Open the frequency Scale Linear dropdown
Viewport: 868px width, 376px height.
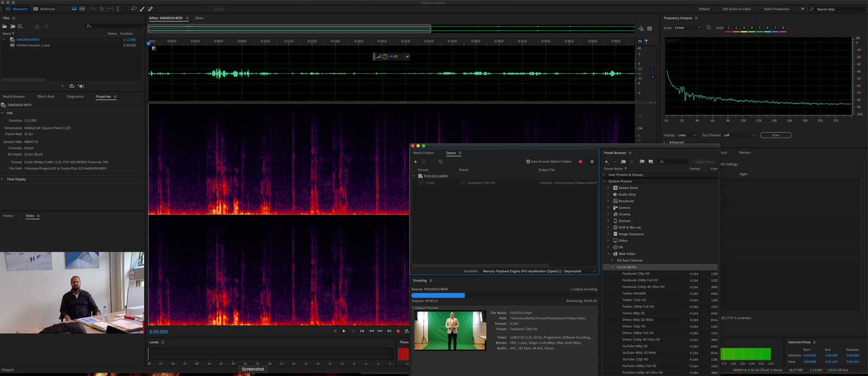[687, 28]
